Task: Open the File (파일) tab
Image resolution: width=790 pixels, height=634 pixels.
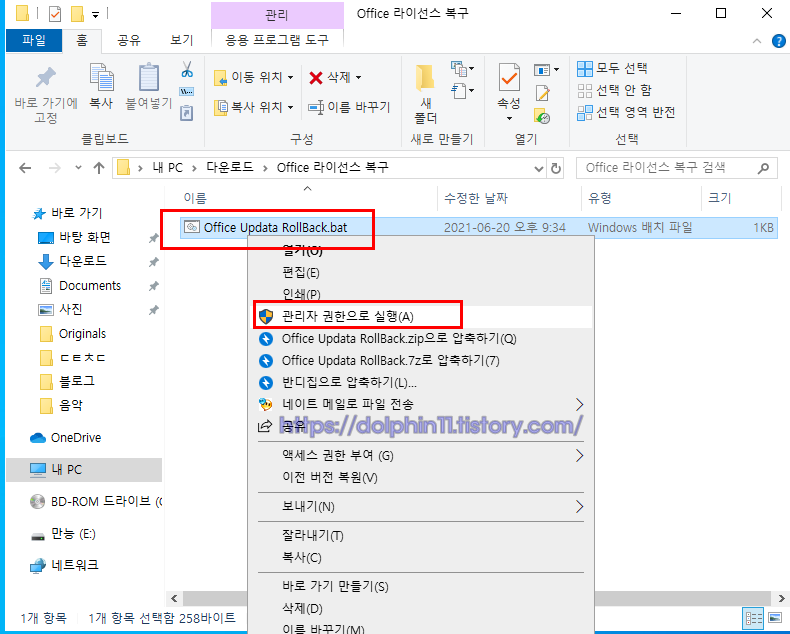Action: pyautogui.click(x=34, y=40)
